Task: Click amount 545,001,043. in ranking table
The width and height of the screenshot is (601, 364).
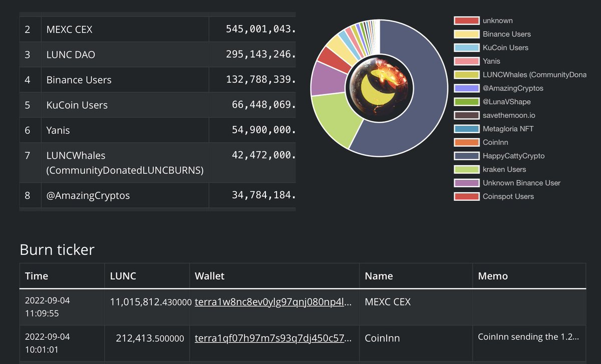Action: (x=260, y=30)
